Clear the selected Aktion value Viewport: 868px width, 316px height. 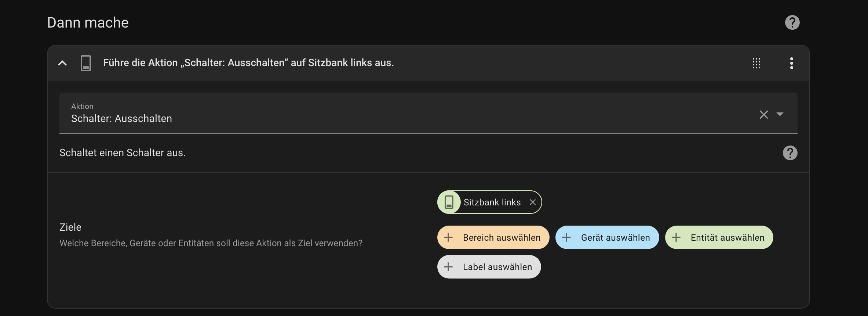click(x=763, y=115)
